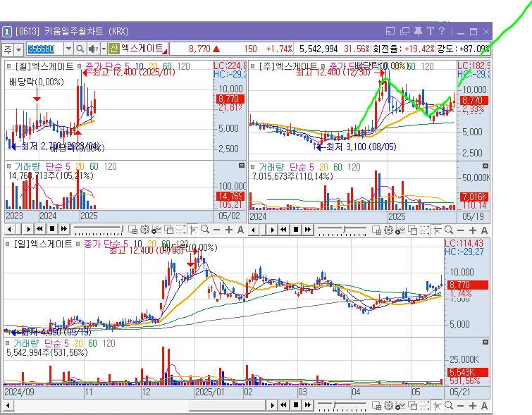Open chart settings gear on weekly chart toolbar
The width and height of the screenshot is (532, 415).
coord(388,230)
